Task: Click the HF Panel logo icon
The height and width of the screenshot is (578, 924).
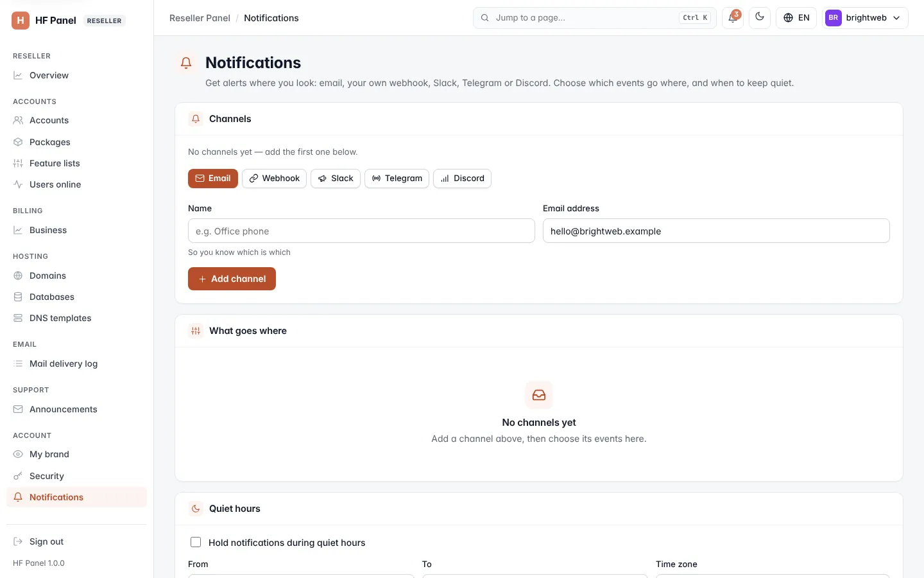Action: pos(21,21)
